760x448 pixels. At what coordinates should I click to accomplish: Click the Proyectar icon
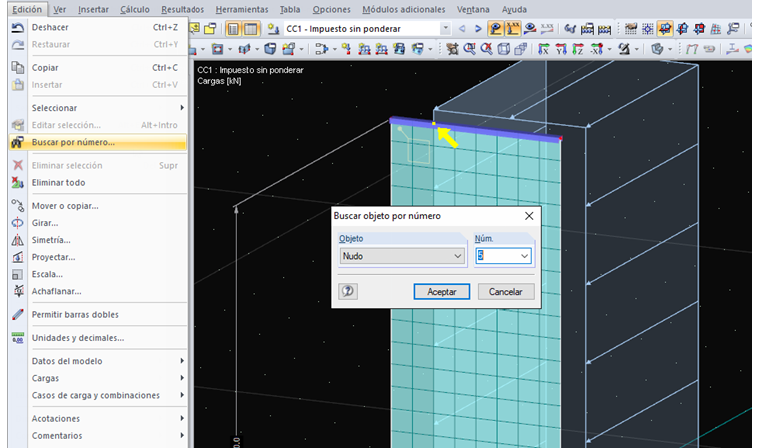17,257
